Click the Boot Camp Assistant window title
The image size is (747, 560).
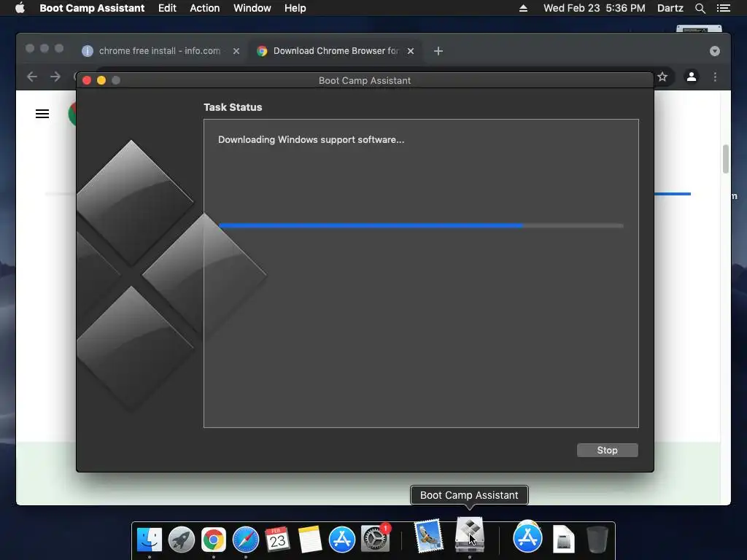click(365, 80)
